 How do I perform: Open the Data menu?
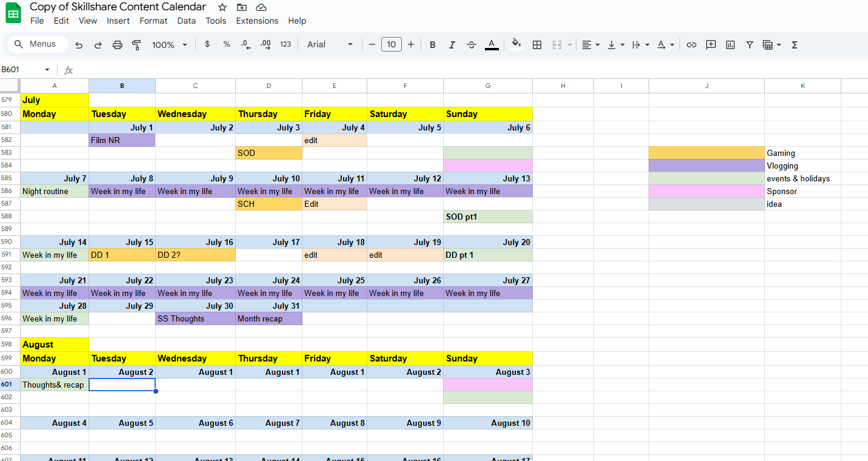[x=187, y=21]
